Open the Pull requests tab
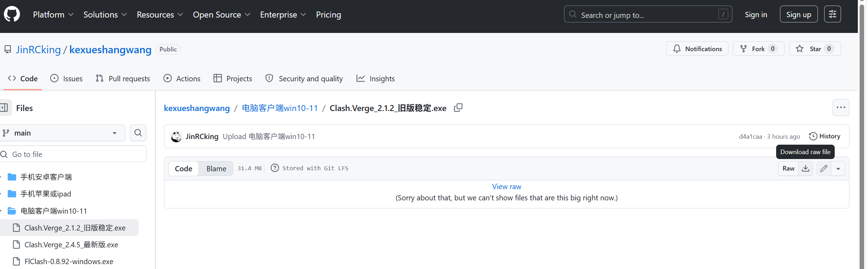This screenshot has width=868, height=269. (123, 78)
